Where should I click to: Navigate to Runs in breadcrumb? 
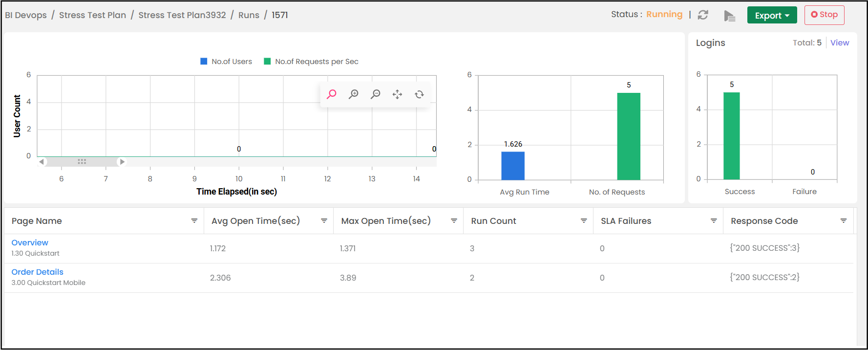249,15
